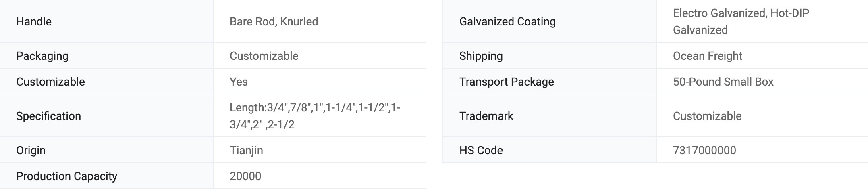The height and width of the screenshot is (189, 868).
Task: Select the Tianjin origin value
Action: 246,150
